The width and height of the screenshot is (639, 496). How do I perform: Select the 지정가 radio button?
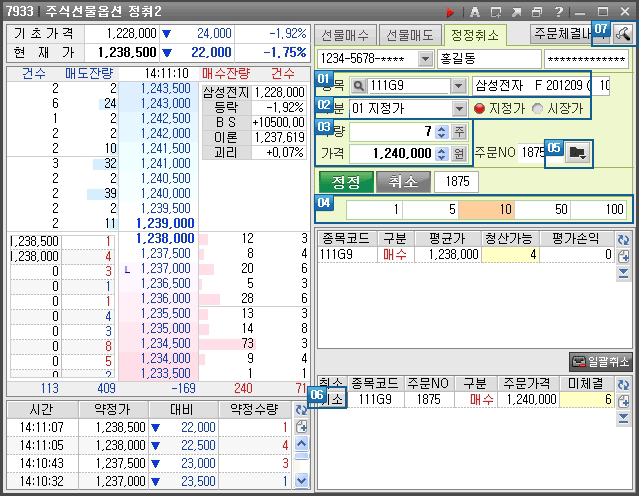coord(480,108)
